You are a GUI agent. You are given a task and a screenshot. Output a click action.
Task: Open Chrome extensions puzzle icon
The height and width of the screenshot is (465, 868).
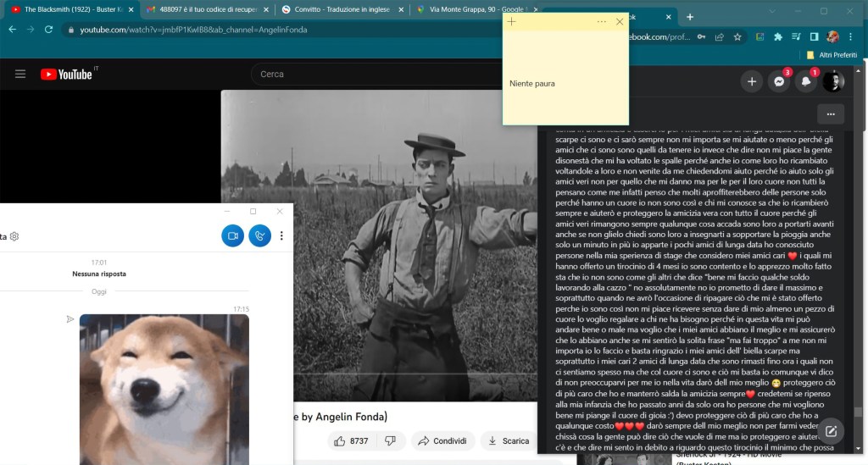[795, 36]
